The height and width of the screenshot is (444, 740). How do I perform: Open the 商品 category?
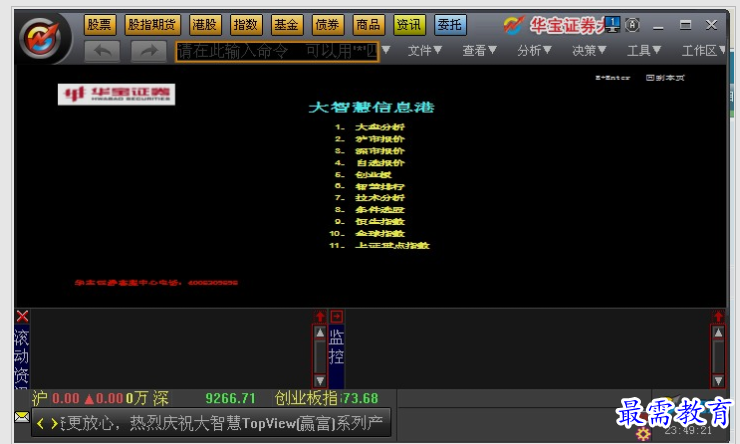369,25
